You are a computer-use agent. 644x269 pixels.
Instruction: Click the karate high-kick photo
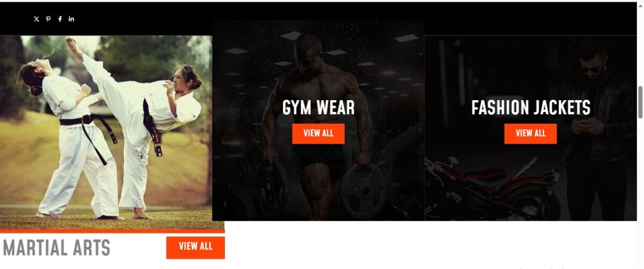pos(106,128)
